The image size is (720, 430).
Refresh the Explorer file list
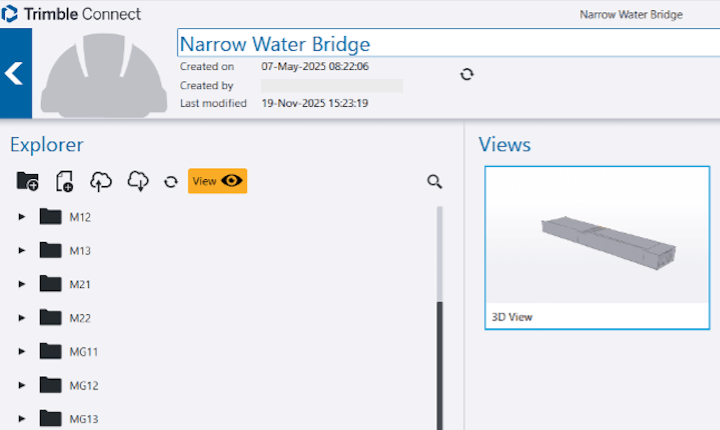tap(171, 182)
